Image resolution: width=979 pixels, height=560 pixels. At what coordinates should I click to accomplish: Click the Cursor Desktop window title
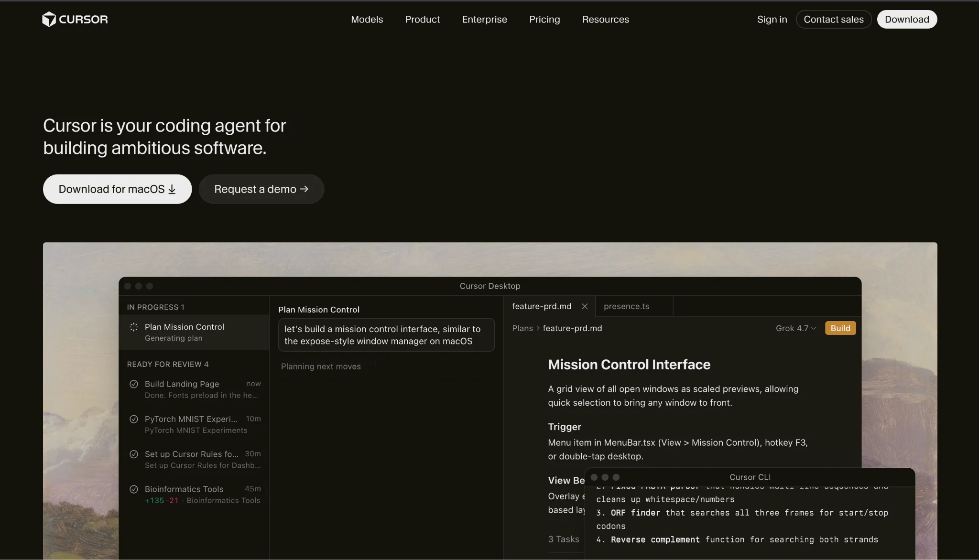[x=490, y=286]
